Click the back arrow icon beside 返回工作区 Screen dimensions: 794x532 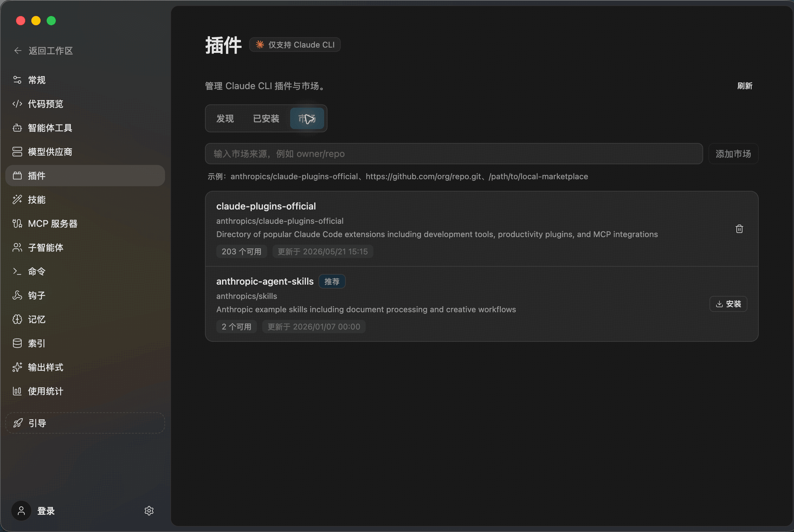click(x=18, y=51)
